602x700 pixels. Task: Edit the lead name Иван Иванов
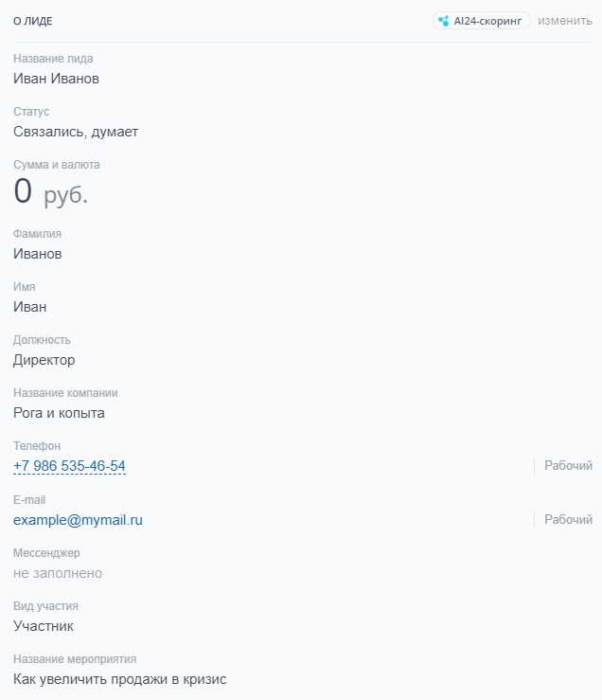coord(56,79)
